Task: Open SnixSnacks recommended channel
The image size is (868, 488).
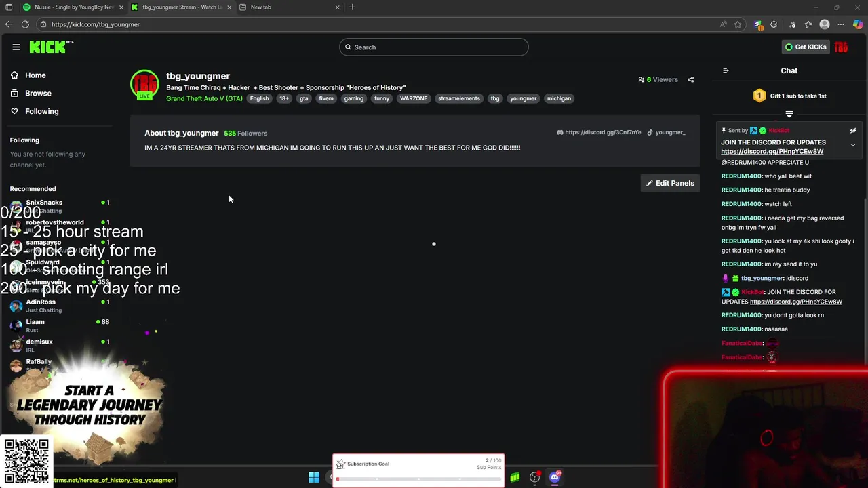Action: tap(60, 206)
